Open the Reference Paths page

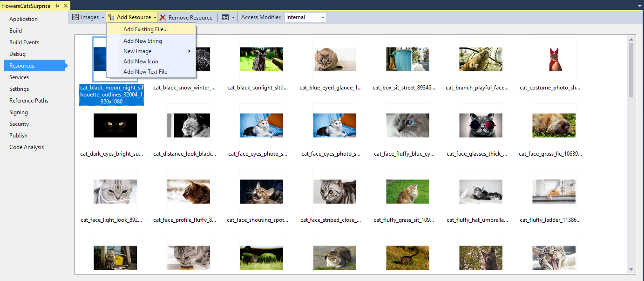pos(29,101)
